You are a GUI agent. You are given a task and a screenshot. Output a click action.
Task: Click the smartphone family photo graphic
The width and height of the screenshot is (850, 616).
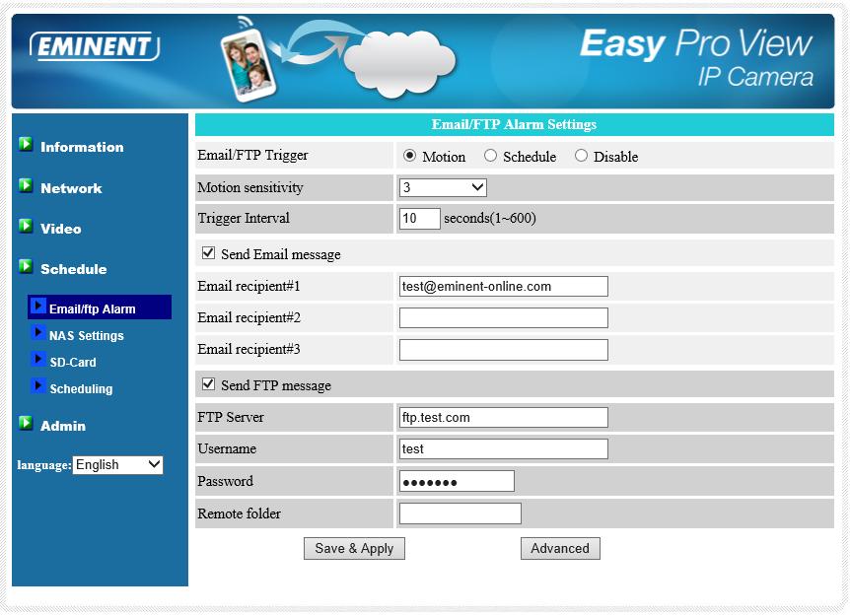(248, 65)
